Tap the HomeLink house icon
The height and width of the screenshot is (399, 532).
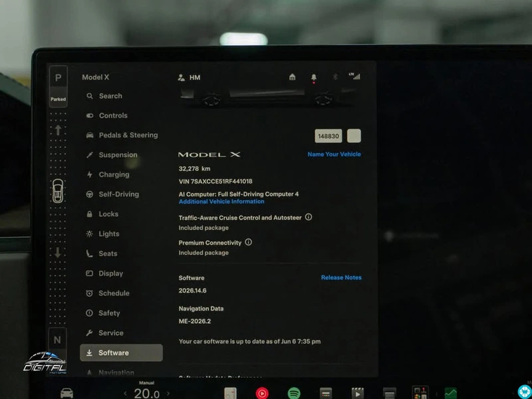point(292,77)
